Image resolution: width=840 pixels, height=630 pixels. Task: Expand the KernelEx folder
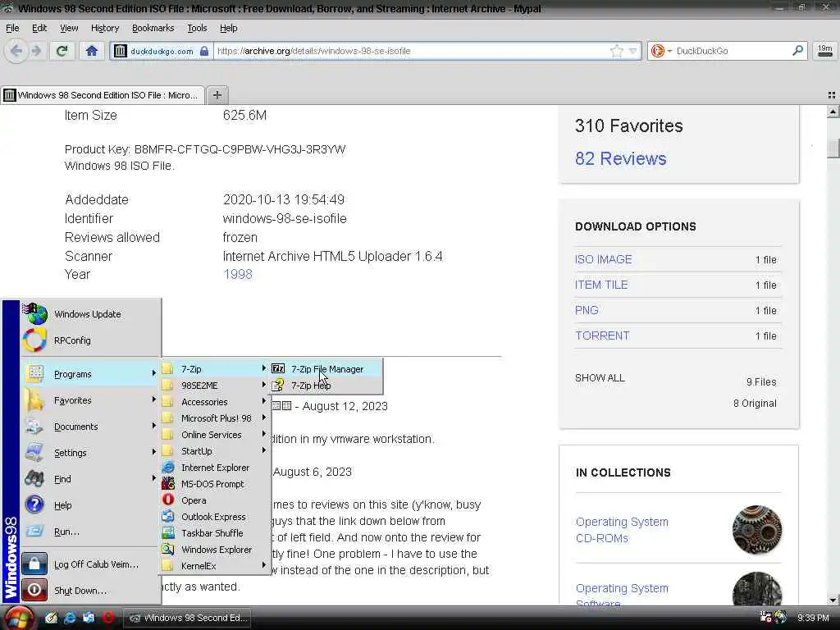coord(215,566)
